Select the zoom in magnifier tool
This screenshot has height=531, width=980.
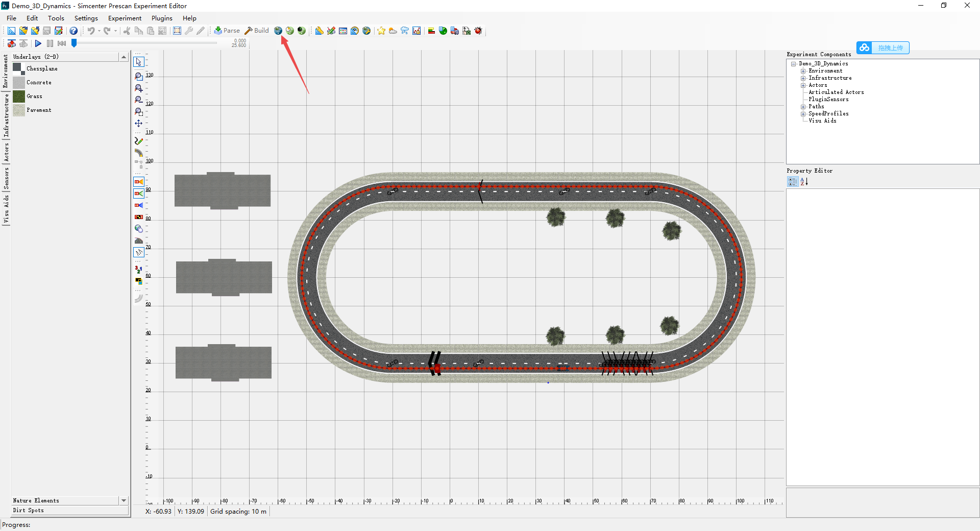pyautogui.click(x=138, y=88)
